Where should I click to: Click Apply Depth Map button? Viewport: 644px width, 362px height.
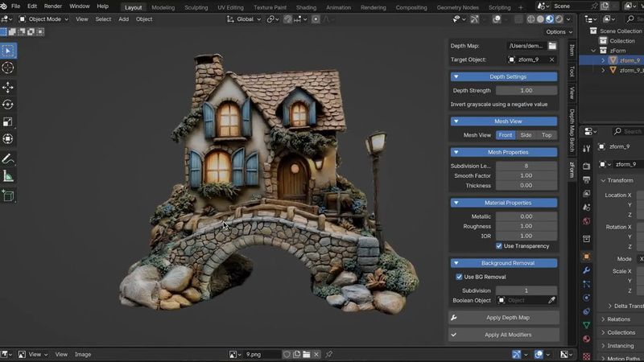coord(504,318)
